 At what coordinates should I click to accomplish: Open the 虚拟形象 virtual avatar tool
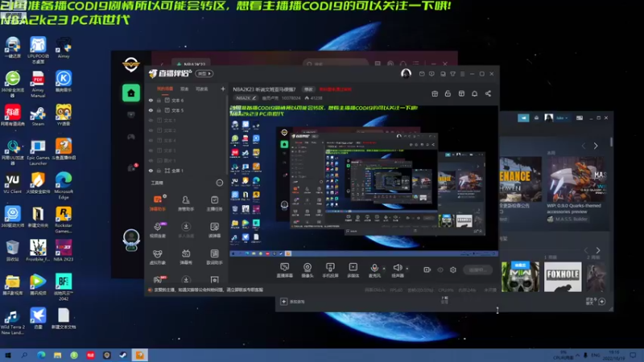click(157, 257)
